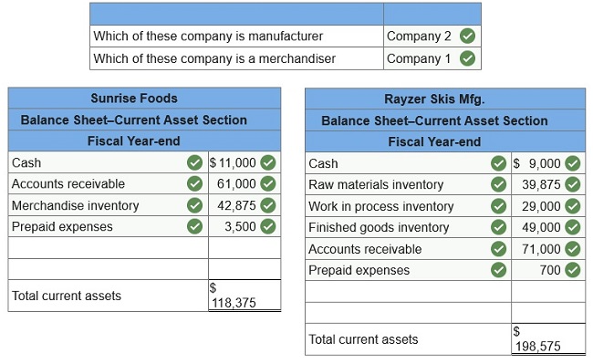Image resolution: width=593 pixels, height=364 pixels.
Task: Click the checkmark after Rayzer Skis Prepaid expenses label
Action: point(498,270)
